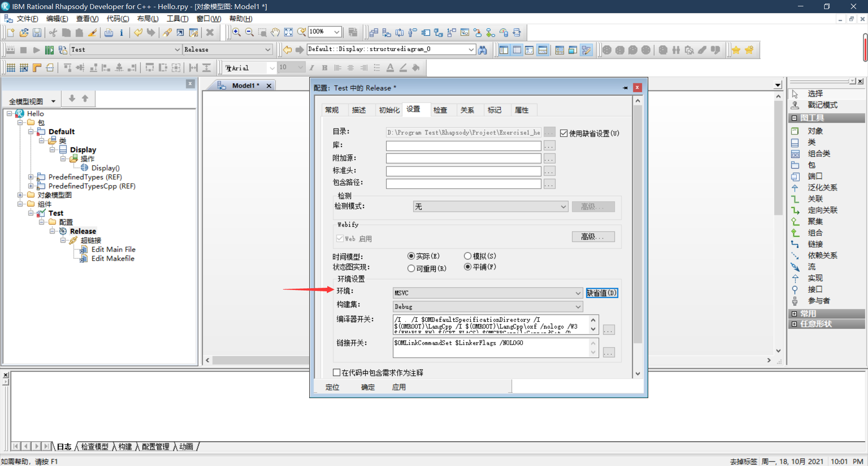Uncheck 使用缺省设置 checkbox
Viewport: 868px width, 466px height.
(x=564, y=133)
